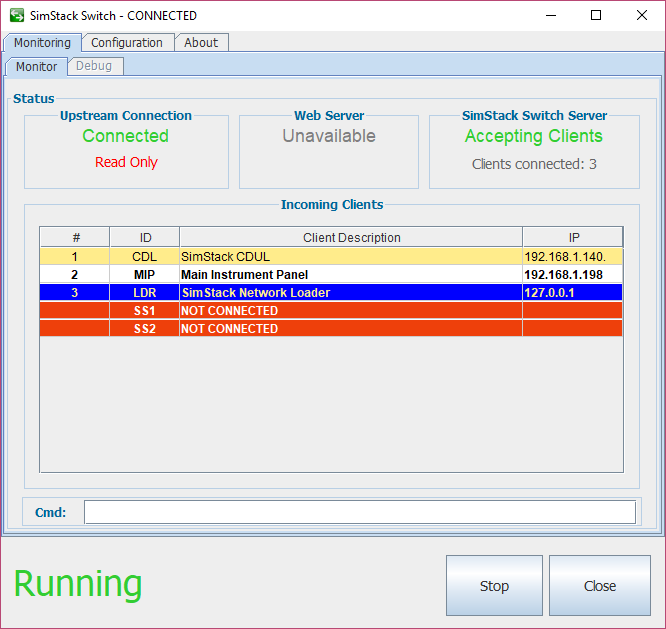Click the green Running status text
The width and height of the screenshot is (666, 629).
point(78,584)
